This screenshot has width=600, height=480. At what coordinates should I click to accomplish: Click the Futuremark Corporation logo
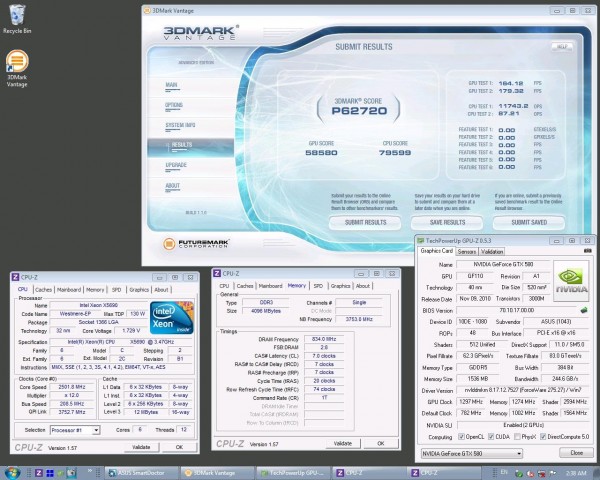coord(196,243)
